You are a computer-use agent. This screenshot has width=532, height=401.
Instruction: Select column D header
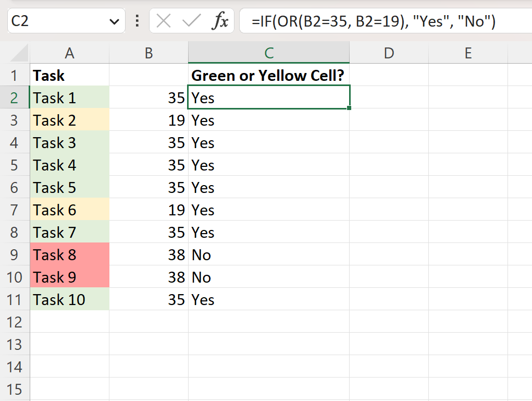coord(389,53)
